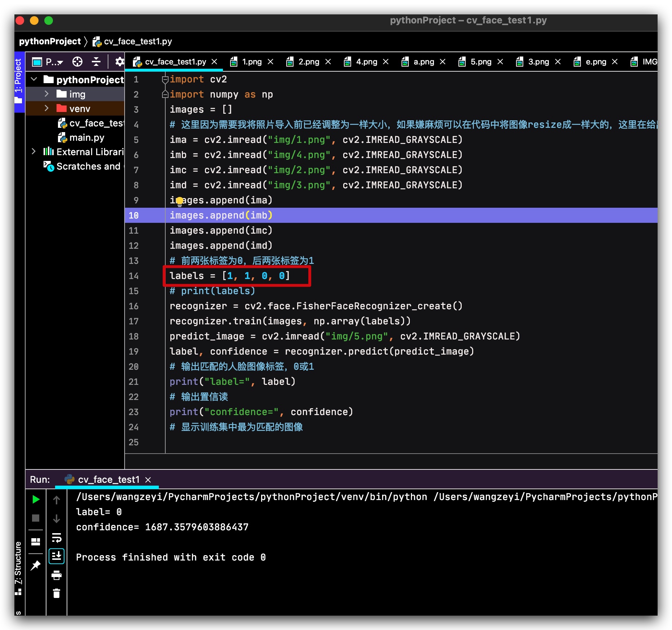Close the e.png tab
Viewport: 672px width, 630px height.
point(615,62)
